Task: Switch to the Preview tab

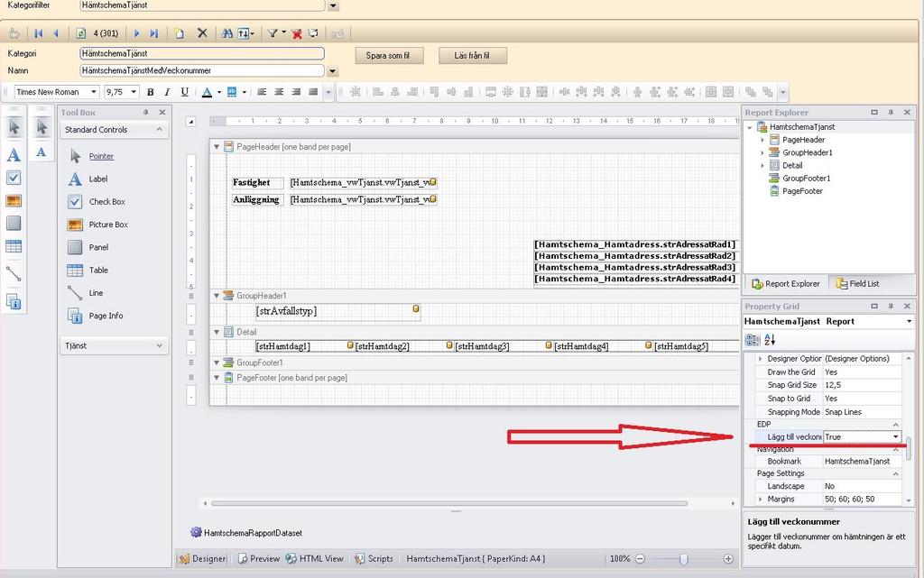Action: click(259, 558)
